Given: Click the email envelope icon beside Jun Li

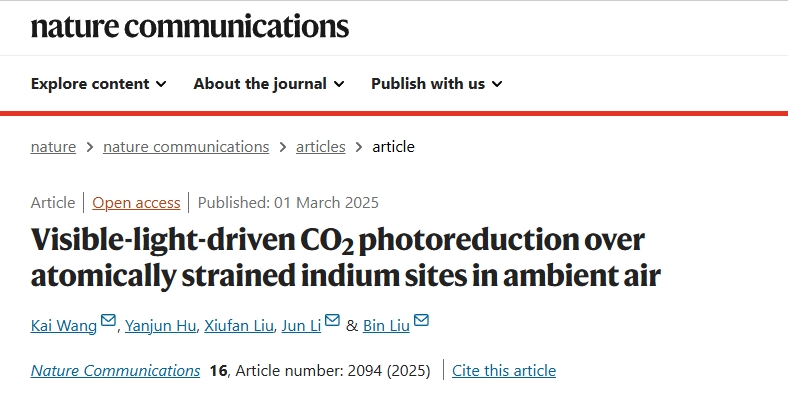Looking at the screenshot, I should [x=332, y=320].
